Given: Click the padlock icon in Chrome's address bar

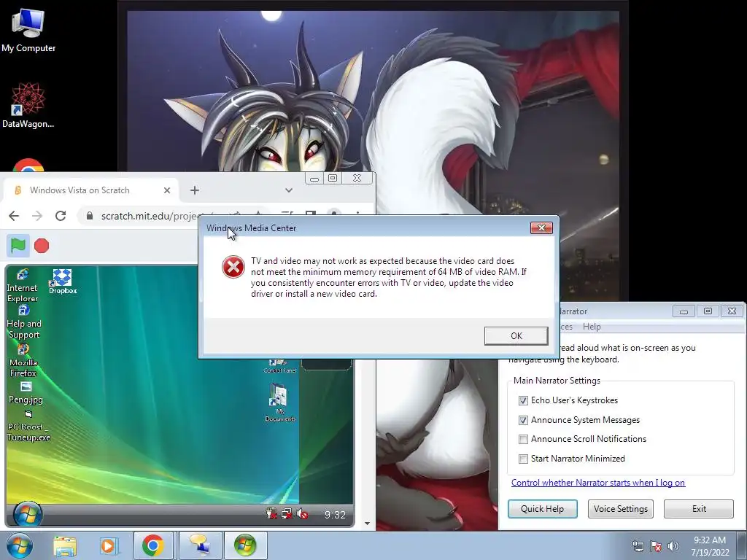Looking at the screenshot, I should click(90, 216).
